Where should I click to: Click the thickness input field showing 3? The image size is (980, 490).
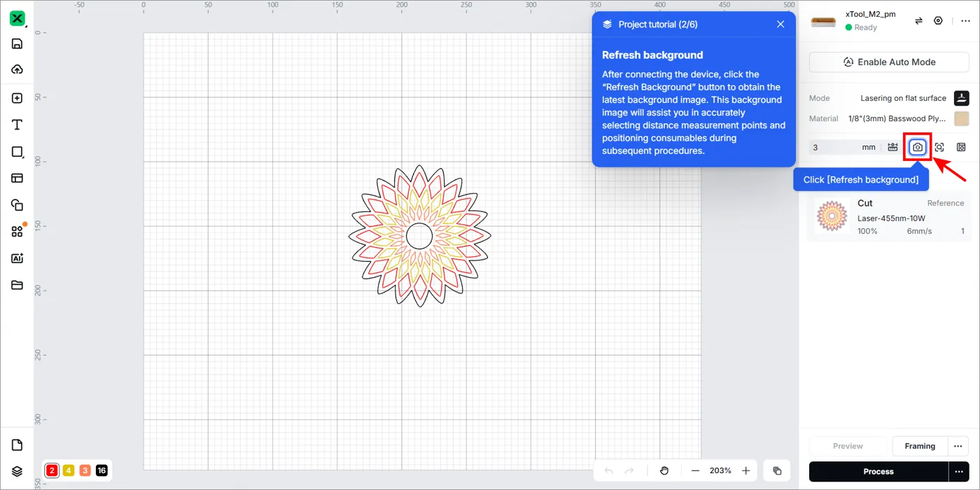pyautogui.click(x=844, y=147)
